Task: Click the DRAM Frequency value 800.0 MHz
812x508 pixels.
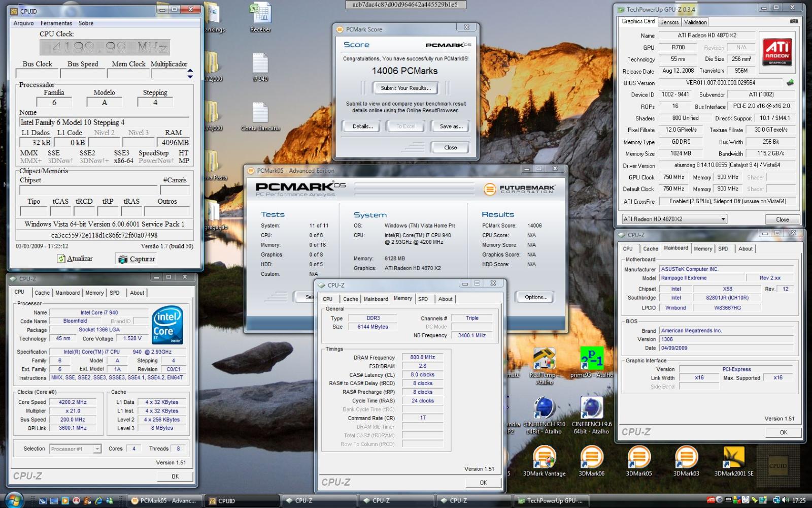Action: (422, 357)
